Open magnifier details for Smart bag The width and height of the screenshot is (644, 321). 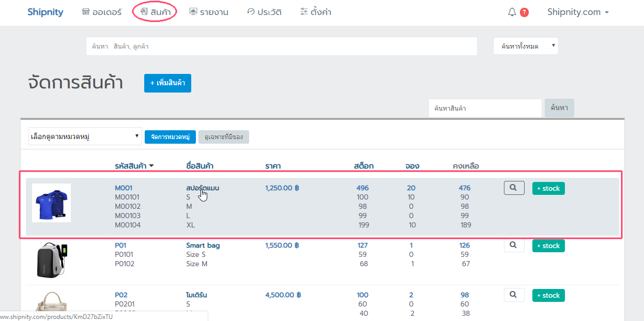pos(514,246)
